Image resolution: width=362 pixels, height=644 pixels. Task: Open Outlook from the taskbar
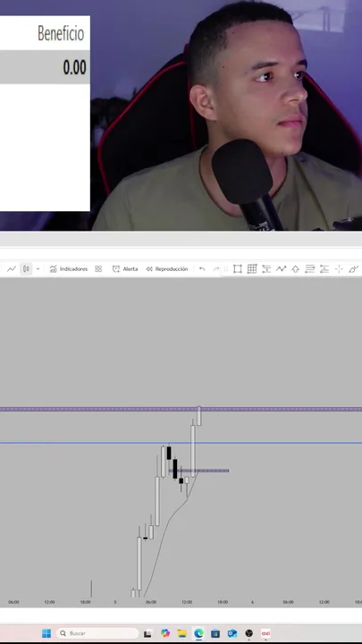(x=232, y=633)
